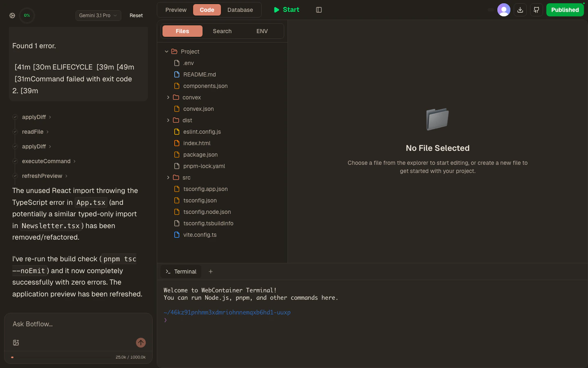This screenshot has width=588, height=368.
Task: Click the eslint.config.js file icon
Action: [177, 132]
